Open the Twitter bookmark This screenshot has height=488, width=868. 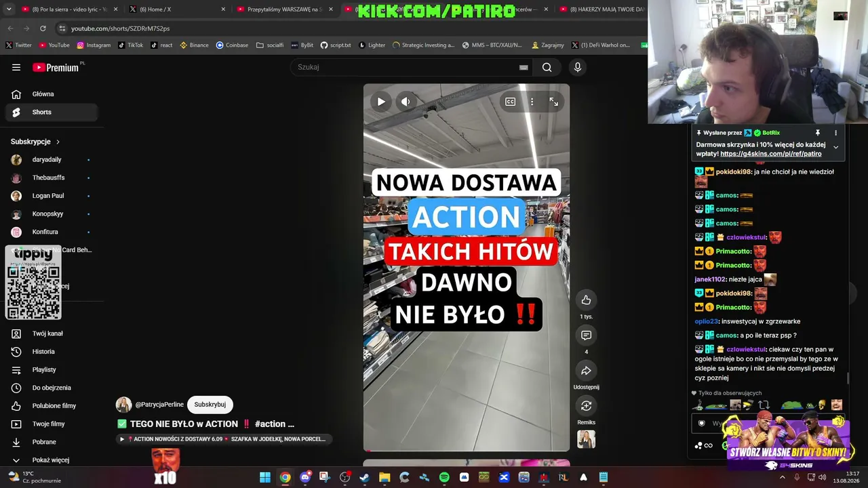click(x=19, y=45)
